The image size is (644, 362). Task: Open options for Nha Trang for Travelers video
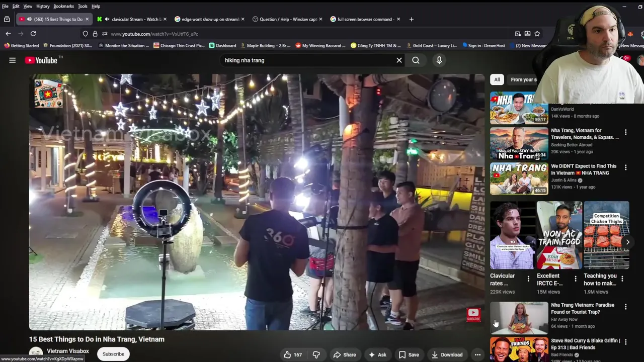pos(625,133)
